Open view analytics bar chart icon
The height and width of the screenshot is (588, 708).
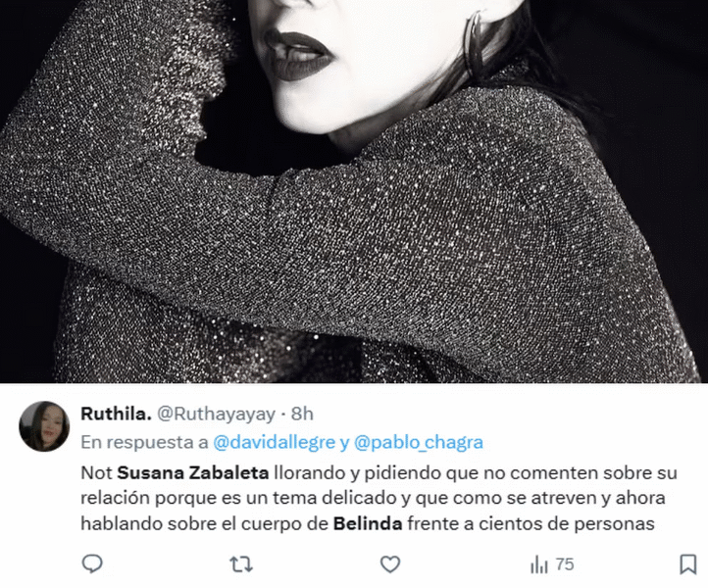[x=538, y=564]
